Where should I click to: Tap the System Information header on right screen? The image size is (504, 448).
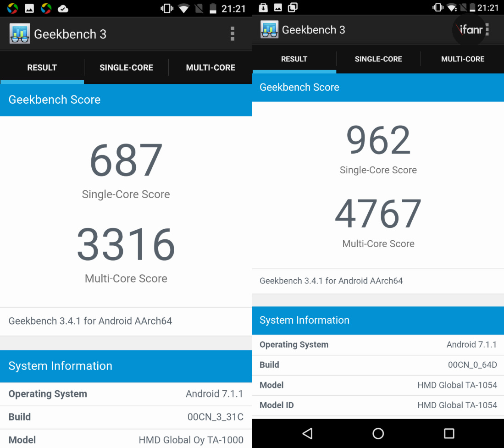(378, 320)
